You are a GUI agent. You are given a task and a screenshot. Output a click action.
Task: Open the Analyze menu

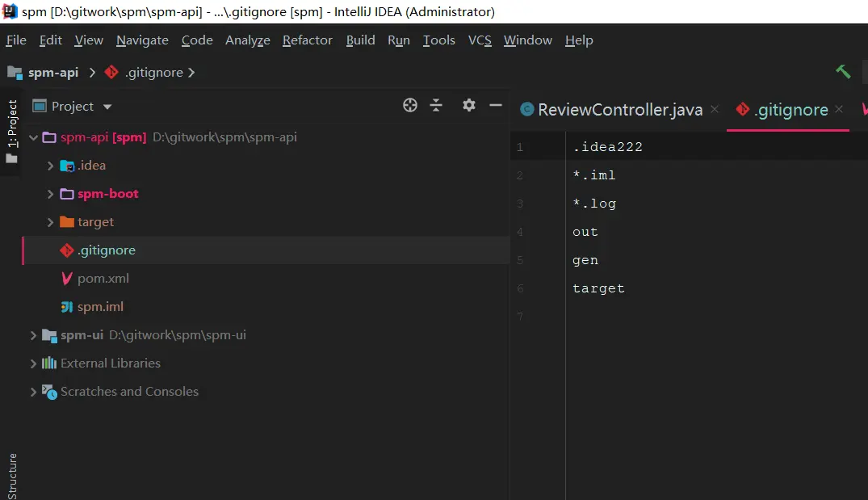click(x=247, y=40)
